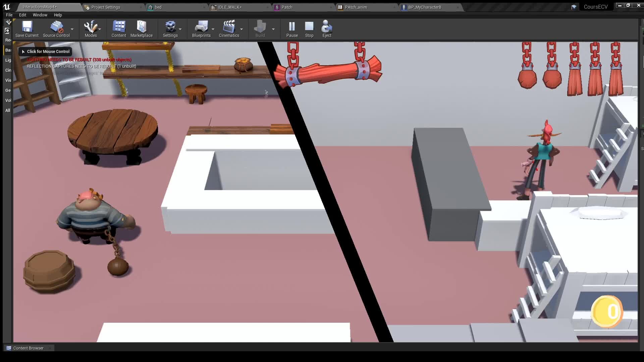
Task: Open Source Control from the toolbar
Action: click(56, 27)
